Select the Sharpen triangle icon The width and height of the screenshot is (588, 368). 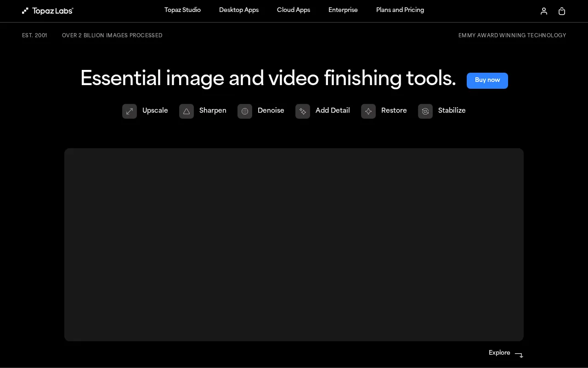click(x=187, y=111)
